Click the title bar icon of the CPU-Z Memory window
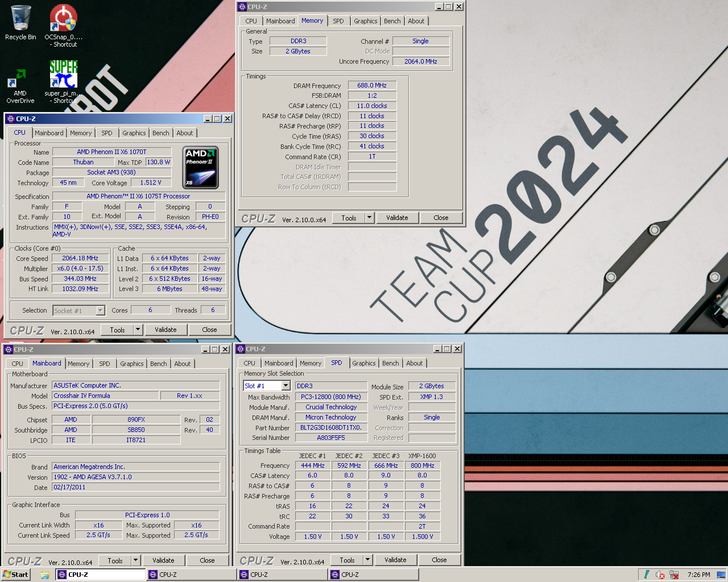 click(x=242, y=7)
